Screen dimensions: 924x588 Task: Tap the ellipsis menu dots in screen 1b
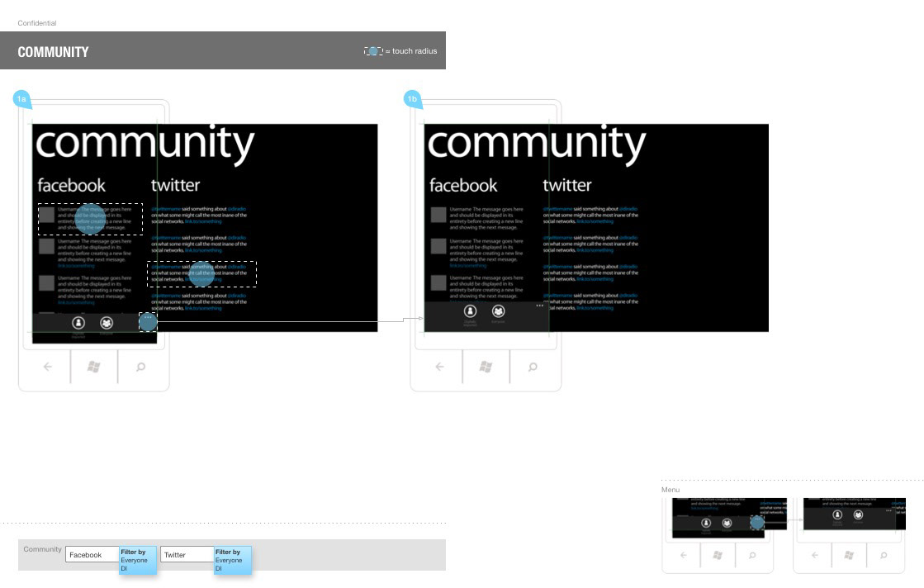coord(540,306)
